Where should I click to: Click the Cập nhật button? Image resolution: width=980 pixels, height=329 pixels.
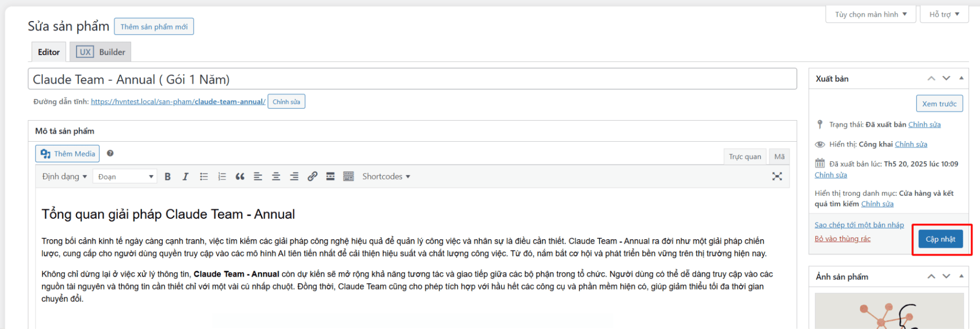[x=940, y=239]
